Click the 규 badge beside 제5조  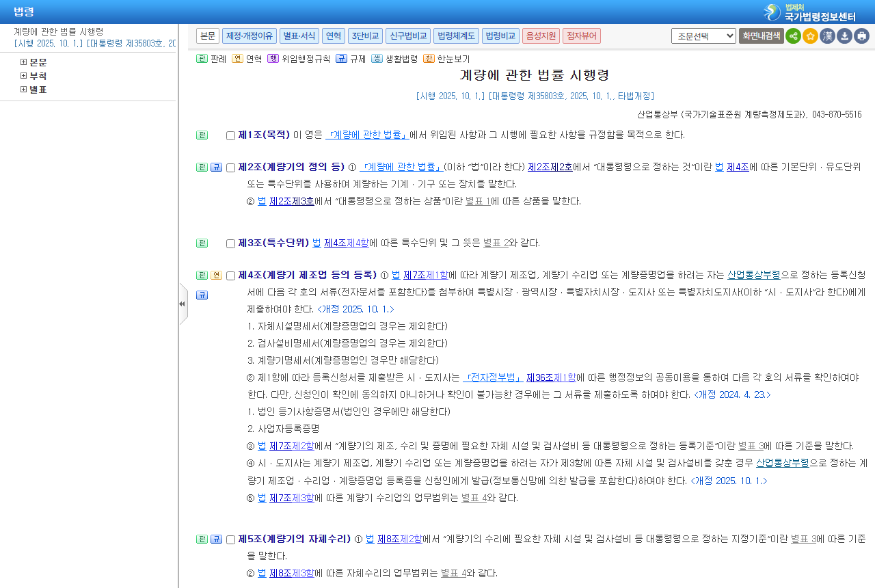point(216,539)
